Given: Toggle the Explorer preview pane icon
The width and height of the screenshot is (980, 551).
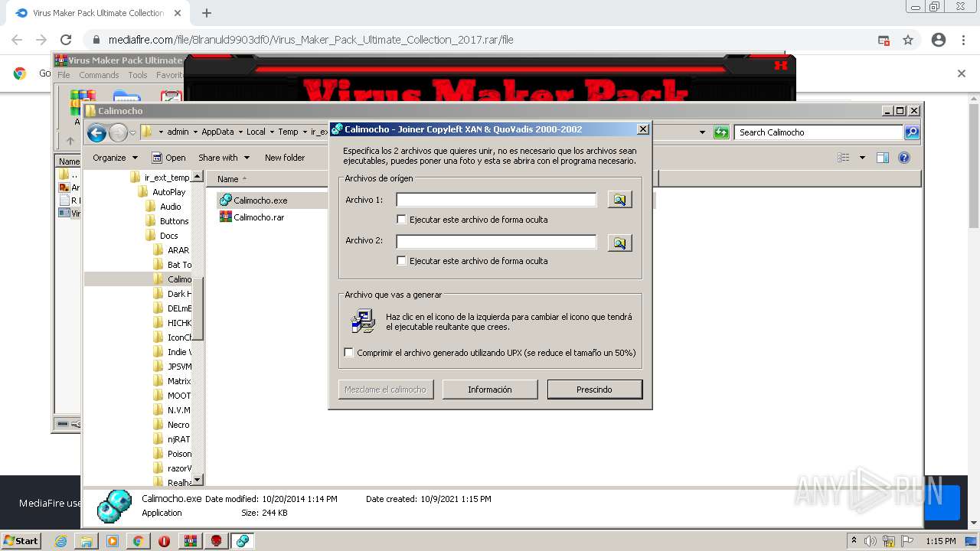Looking at the screenshot, I should (883, 158).
